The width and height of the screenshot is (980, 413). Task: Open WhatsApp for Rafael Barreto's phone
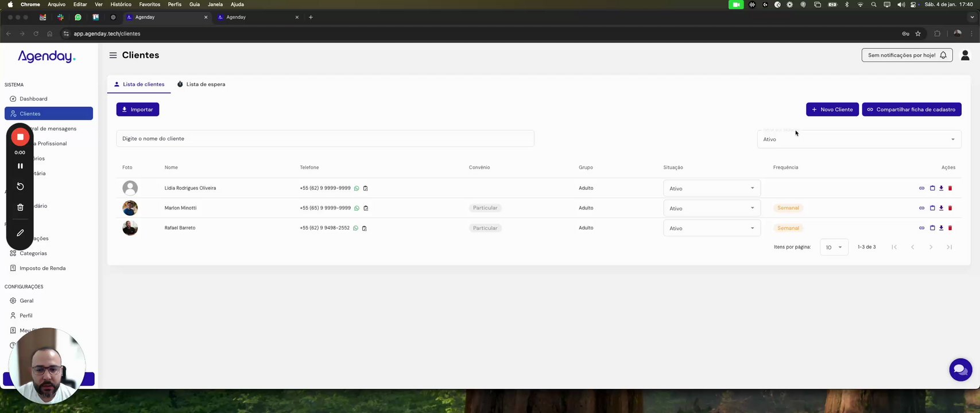[355, 228]
